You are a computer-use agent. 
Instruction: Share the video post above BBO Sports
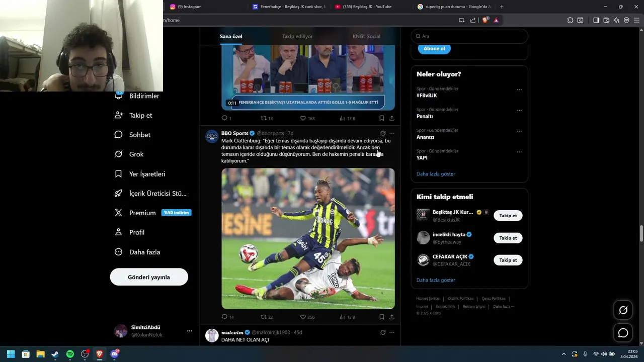click(392, 118)
